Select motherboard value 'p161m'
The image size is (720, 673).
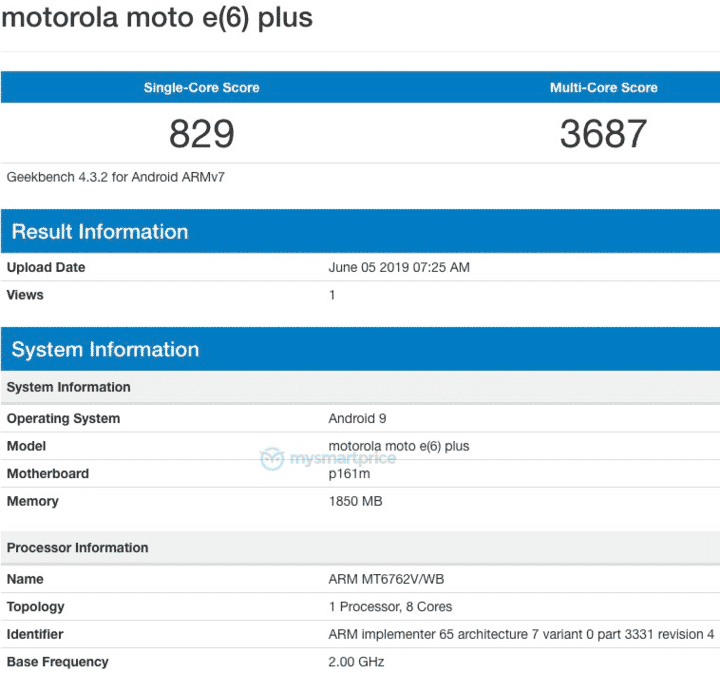(349, 474)
